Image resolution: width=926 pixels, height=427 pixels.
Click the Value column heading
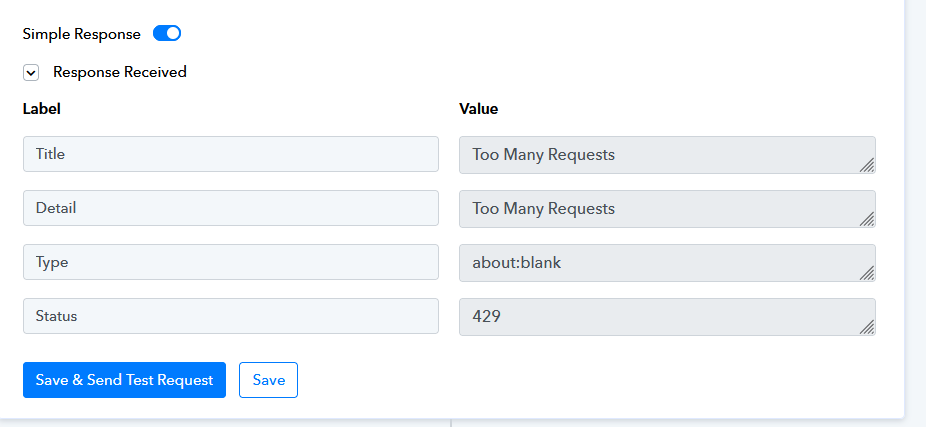(x=478, y=109)
